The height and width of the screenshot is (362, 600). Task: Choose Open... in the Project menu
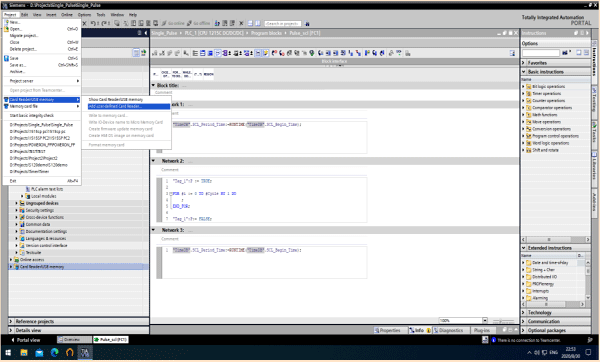click(x=41, y=29)
